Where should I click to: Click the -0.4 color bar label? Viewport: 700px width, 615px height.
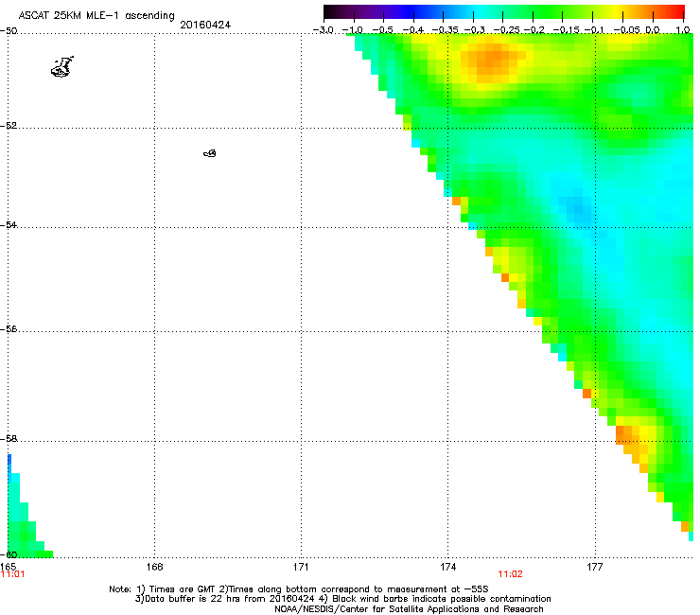point(412,30)
